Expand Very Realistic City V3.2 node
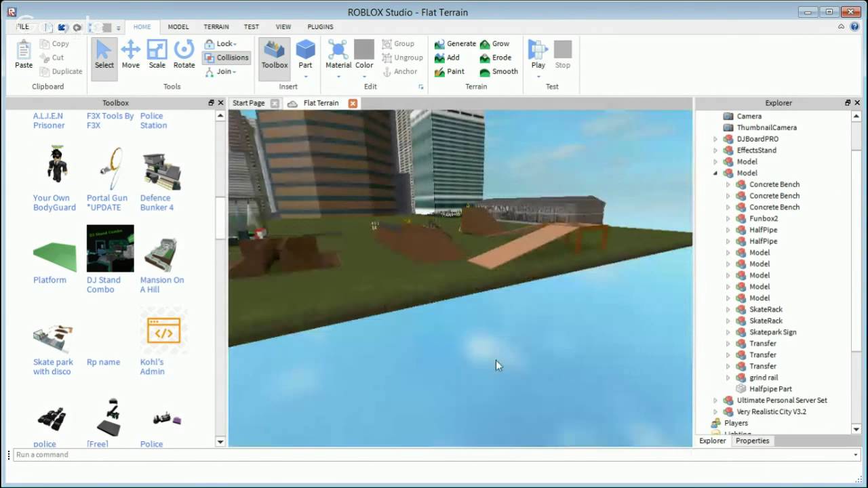868x488 pixels. pyautogui.click(x=715, y=411)
